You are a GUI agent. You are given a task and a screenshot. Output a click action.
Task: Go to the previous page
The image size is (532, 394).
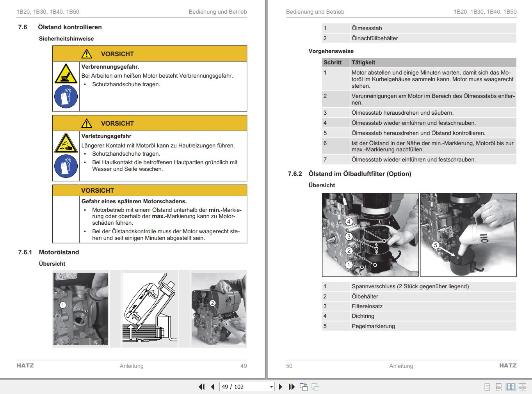pos(212,386)
